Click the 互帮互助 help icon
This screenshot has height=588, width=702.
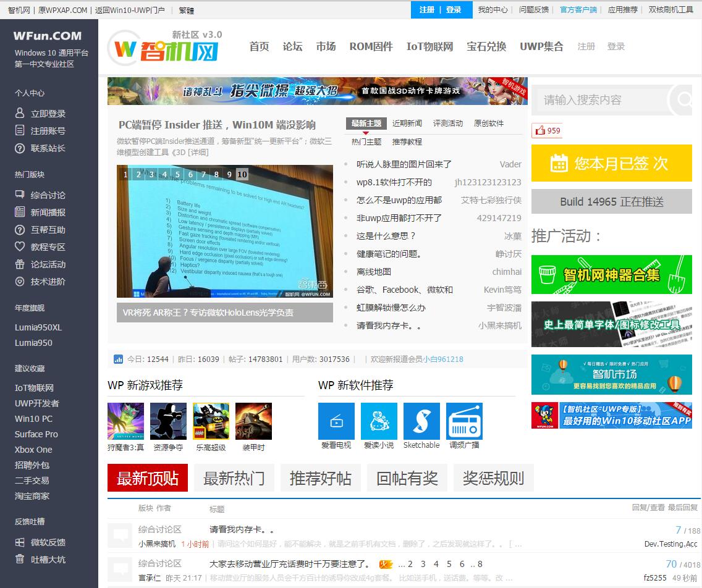[20, 230]
